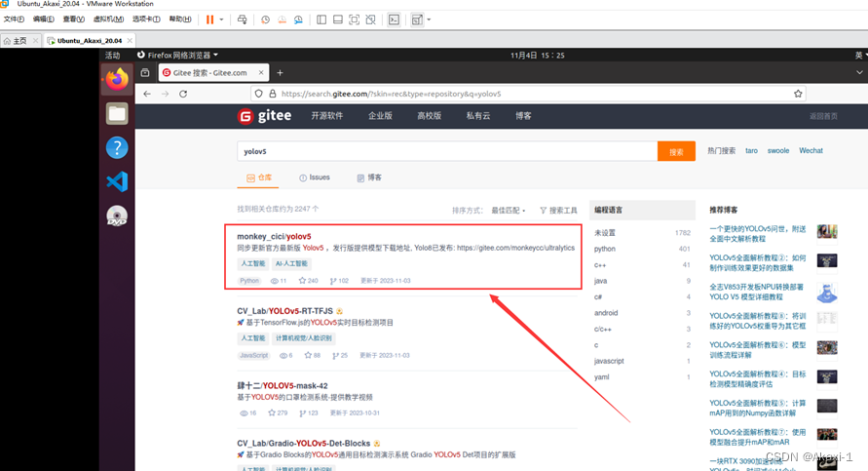The image size is (868, 471).
Task: Click the Firefox back arrow
Action: pos(147,94)
